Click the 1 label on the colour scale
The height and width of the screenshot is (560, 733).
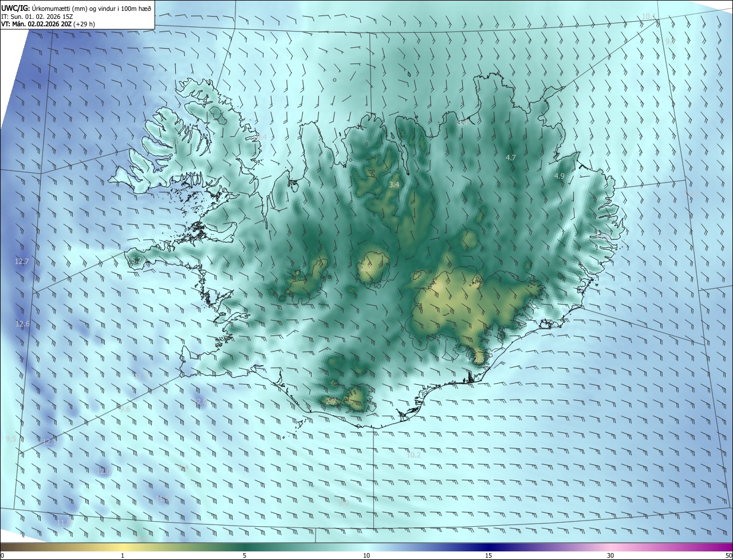[123, 556]
